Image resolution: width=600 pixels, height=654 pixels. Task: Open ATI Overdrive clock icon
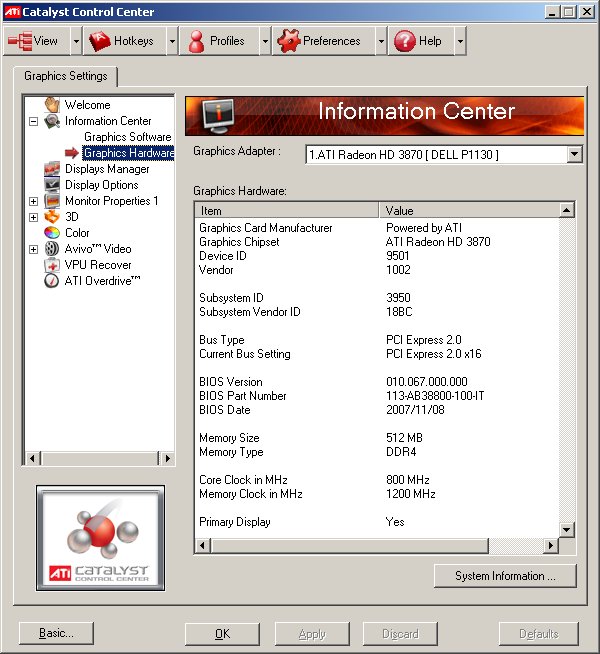pos(52,281)
